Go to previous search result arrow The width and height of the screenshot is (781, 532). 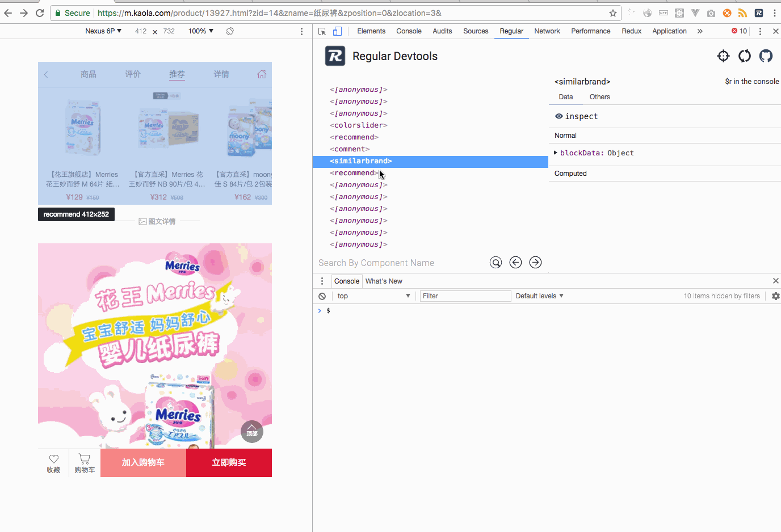(515, 262)
